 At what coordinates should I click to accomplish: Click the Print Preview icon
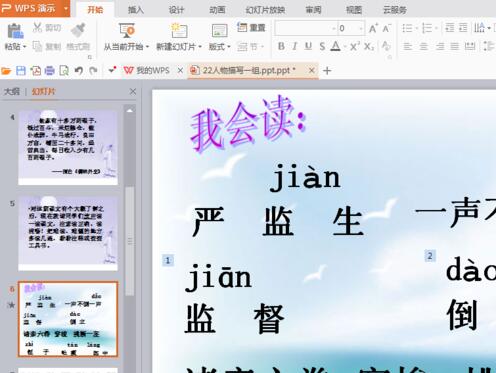64,70
